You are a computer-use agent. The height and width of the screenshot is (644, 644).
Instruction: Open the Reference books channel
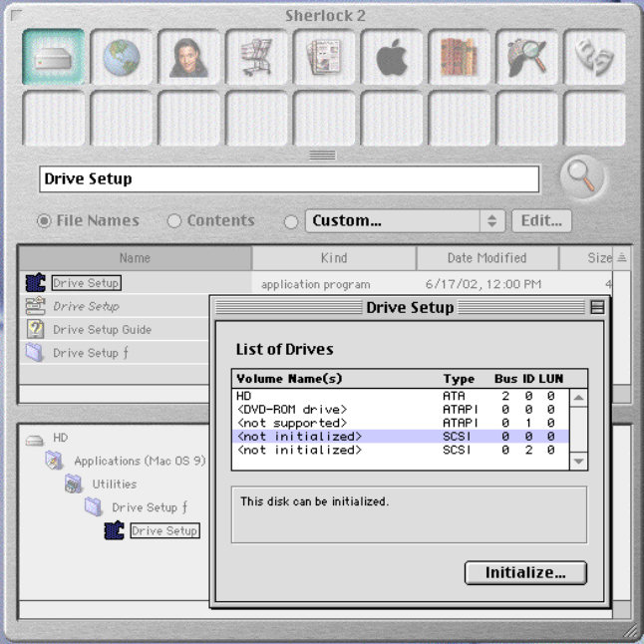[460, 57]
